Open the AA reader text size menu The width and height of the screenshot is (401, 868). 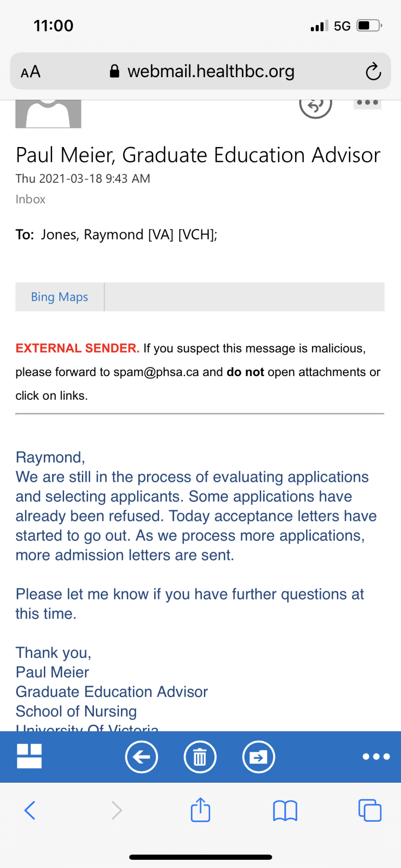(x=30, y=72)
